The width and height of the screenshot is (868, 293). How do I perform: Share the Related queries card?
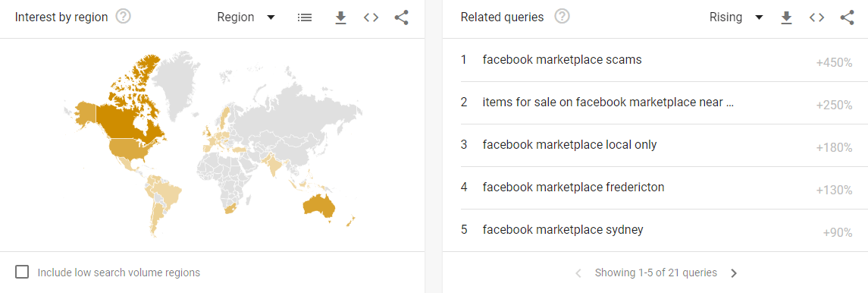pyautogui.click(x=847, y=17)
